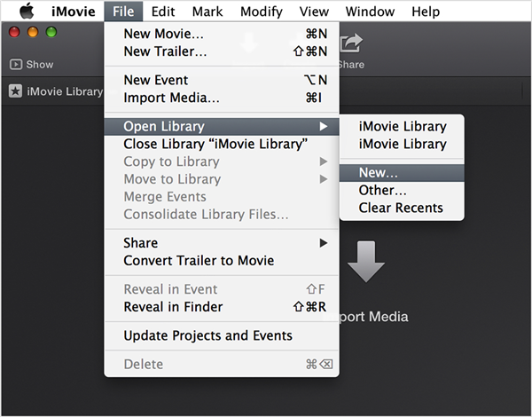Click Consolidate Library Files… item
Image resolution: width=532 pixels, height=417 pixels.
(222, 215)
